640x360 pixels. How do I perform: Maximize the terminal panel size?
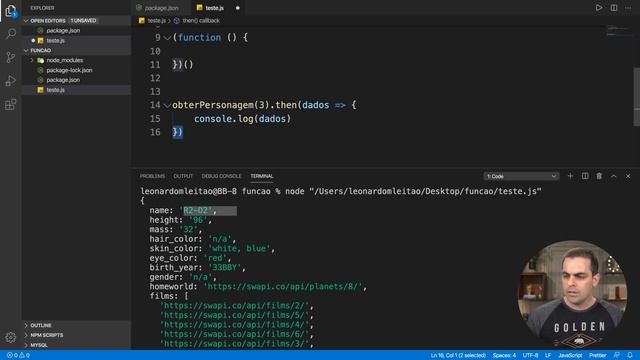[x=613, y=176]
